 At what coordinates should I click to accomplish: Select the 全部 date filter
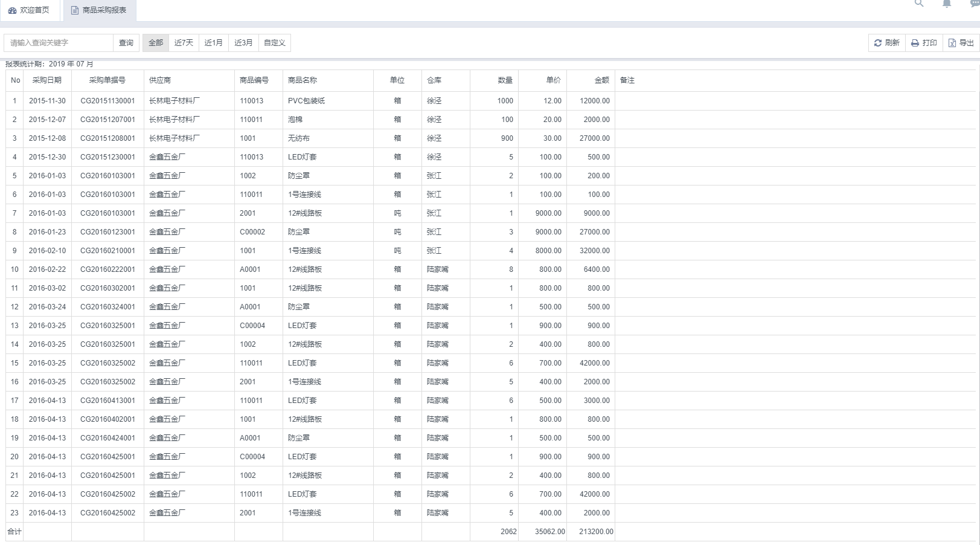(x=156, y=43)
